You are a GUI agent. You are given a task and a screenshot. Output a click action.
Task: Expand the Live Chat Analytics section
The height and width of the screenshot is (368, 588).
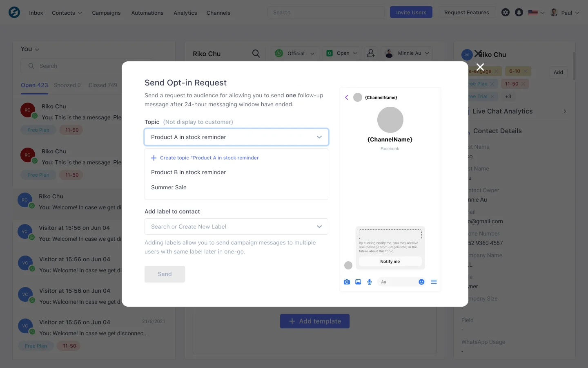[x=565, y=111]
